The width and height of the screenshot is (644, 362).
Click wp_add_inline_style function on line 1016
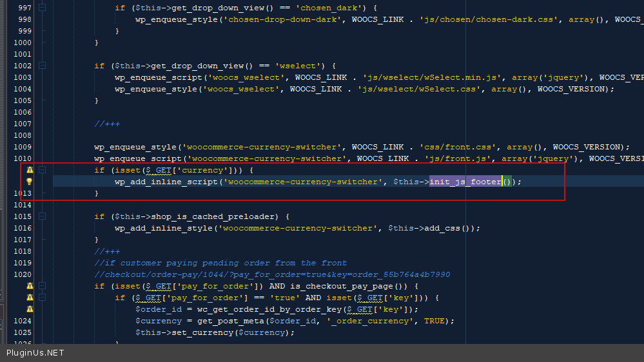click(164, 228)
